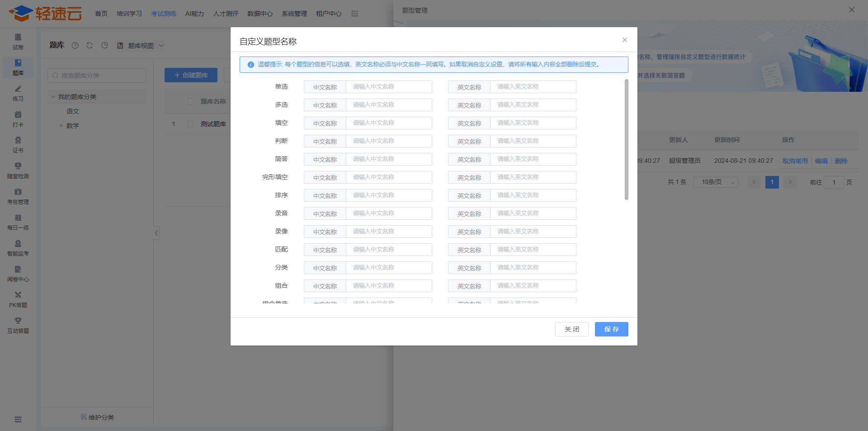Click the 保存 button
Image resolution: width=868 pixels, height=431 pixels.
coord(611,329)
